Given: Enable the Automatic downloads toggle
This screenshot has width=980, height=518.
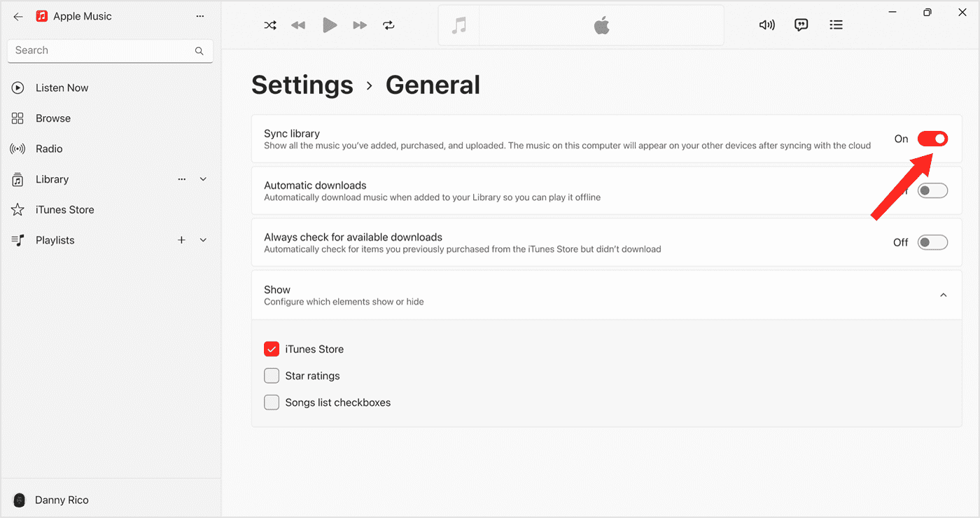Looking at the screenshot, I should [932, 190].
